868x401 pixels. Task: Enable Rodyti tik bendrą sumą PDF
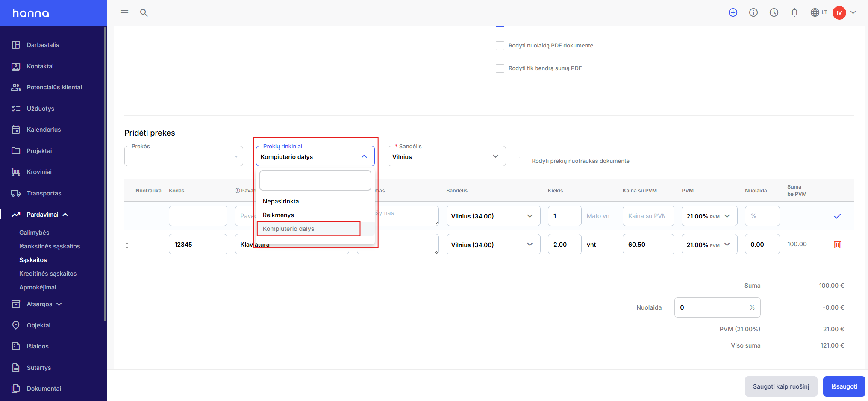point(500,68)
